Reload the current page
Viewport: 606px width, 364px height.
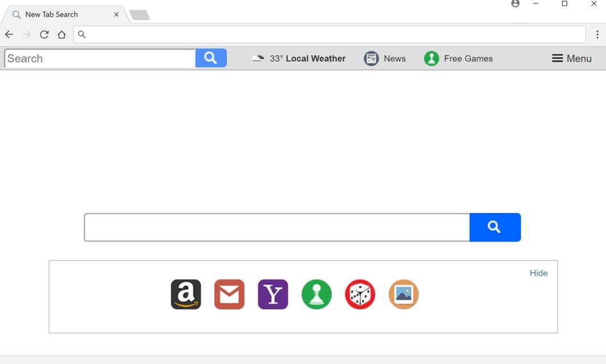[44, 34]
